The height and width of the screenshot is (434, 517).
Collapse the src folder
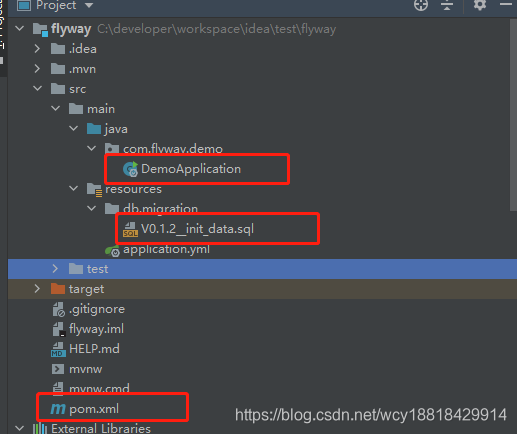[37, 88]
